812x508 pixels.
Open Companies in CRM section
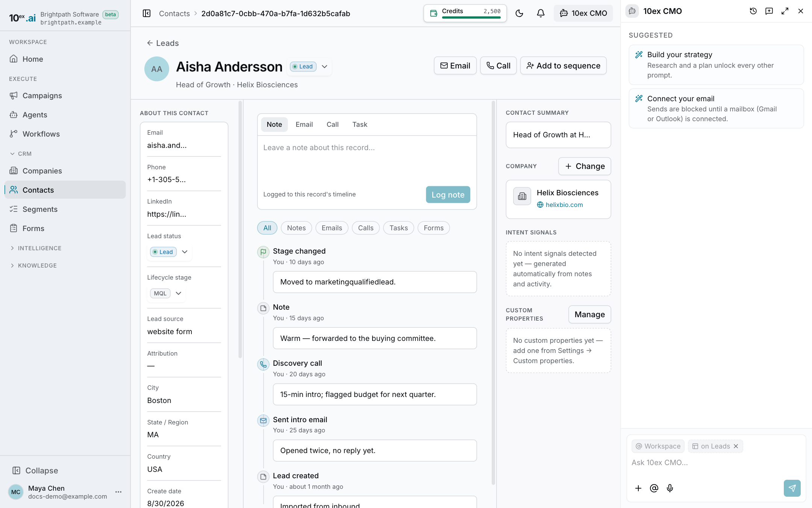click(65, 171)
